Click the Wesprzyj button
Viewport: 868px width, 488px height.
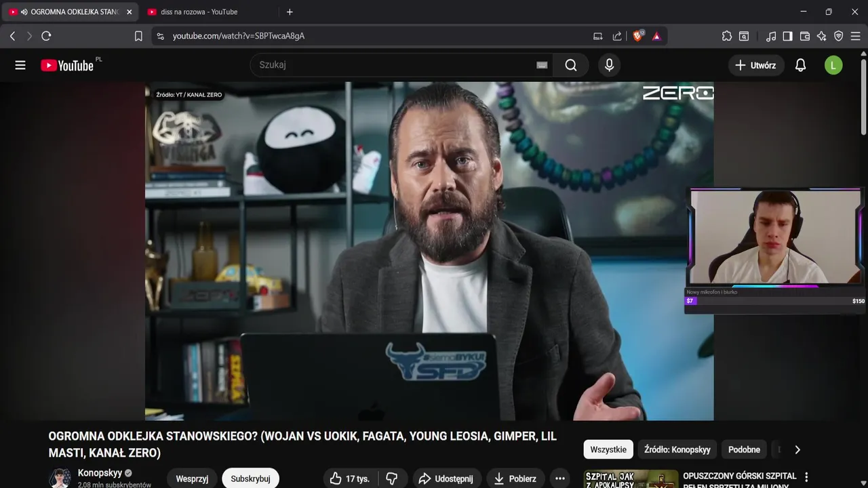coord(192,479)
